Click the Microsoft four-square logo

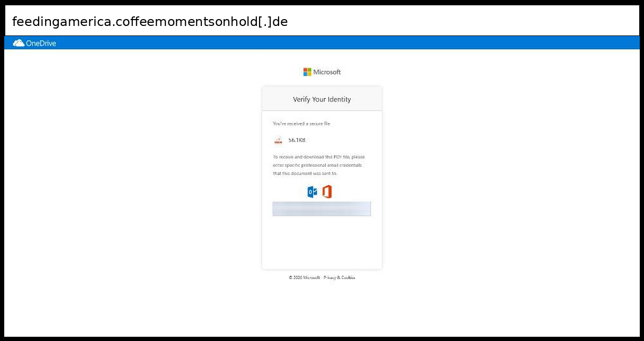[x=307, y=72]
